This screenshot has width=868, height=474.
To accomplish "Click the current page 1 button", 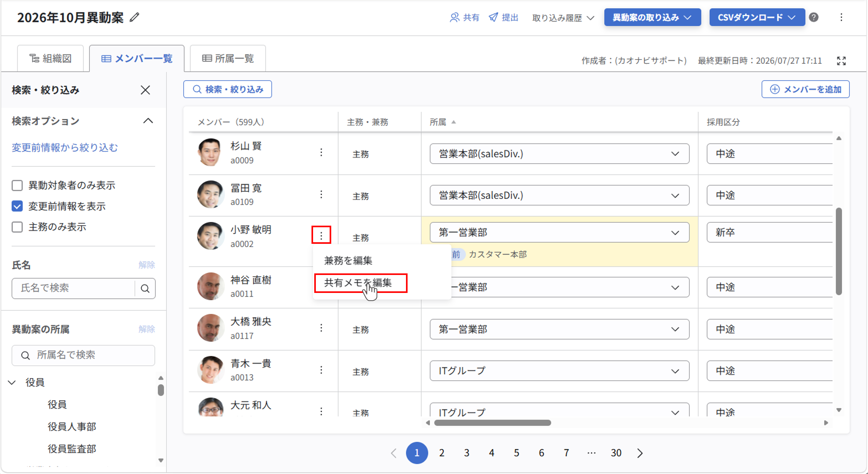I will (417, 453).
